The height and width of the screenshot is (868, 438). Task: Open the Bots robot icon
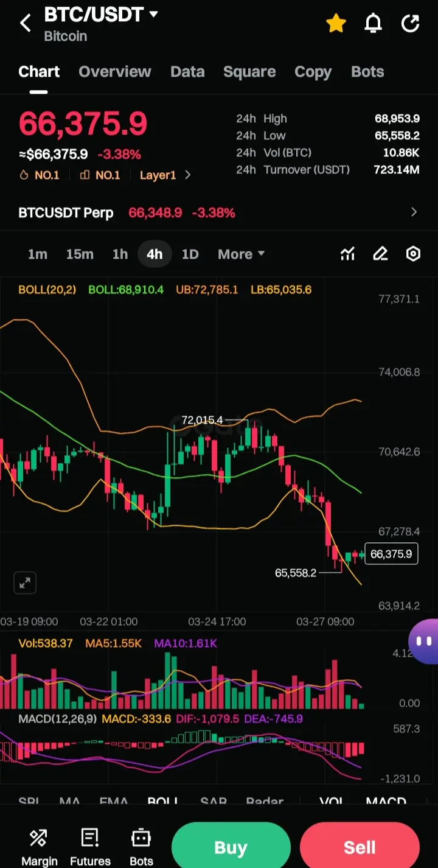click(141, 847)
